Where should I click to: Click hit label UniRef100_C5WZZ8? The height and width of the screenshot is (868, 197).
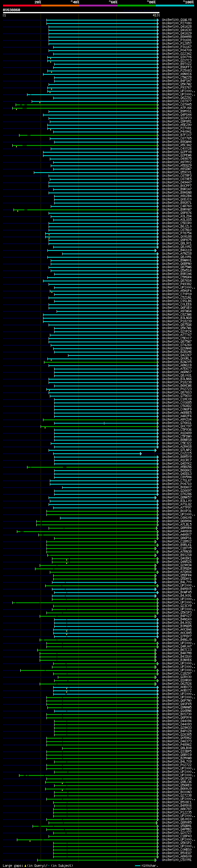177,78
